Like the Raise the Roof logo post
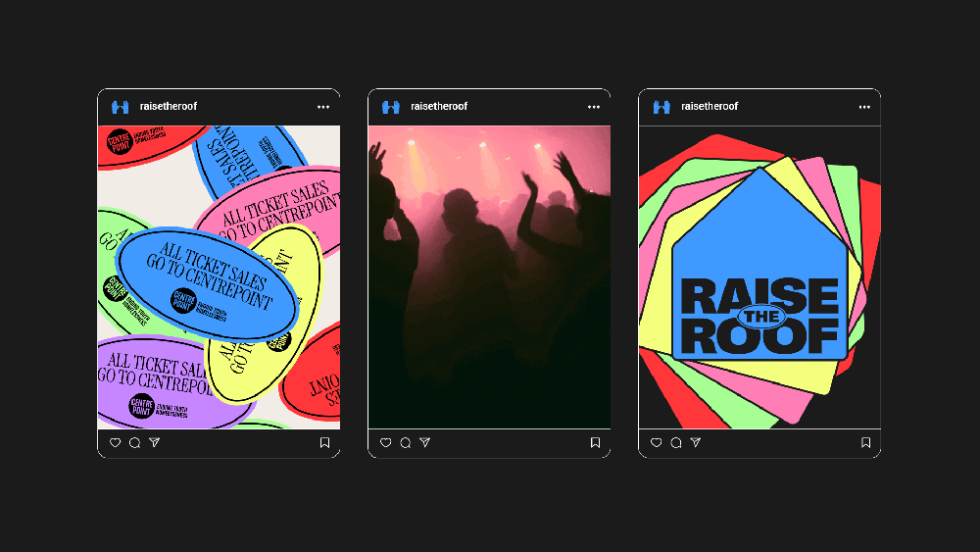This screenshot has width=980, height=552. [x=657, y=443]
